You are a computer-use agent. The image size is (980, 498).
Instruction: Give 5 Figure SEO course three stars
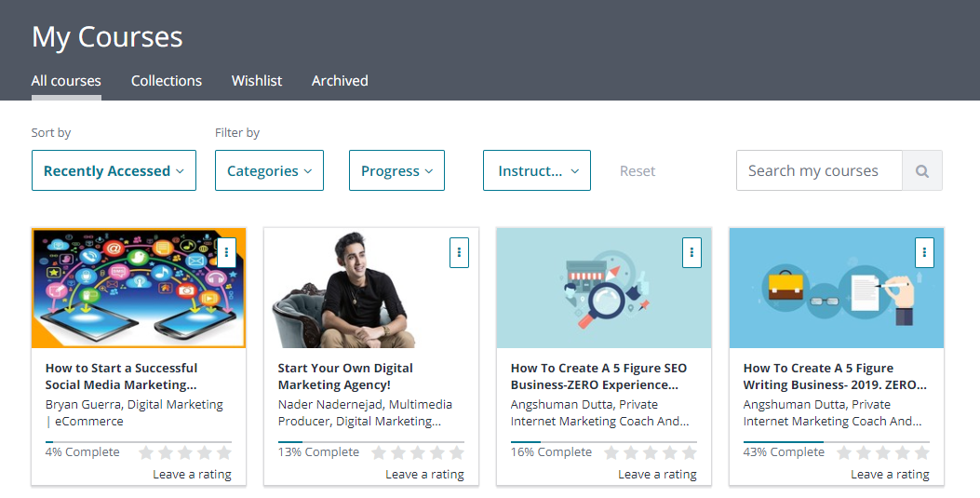[x=651, y=453]
